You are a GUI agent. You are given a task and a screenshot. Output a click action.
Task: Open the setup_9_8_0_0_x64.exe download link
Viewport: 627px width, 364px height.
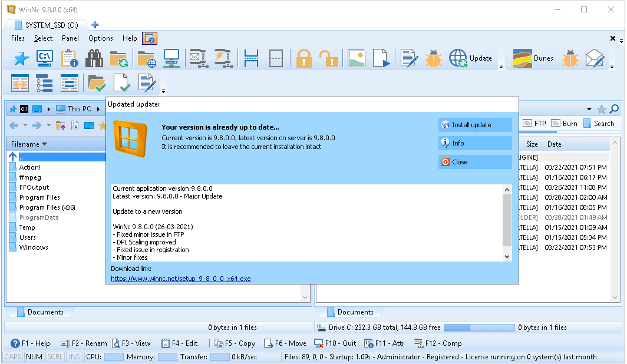pyautogui.click(x=181, y=279)
